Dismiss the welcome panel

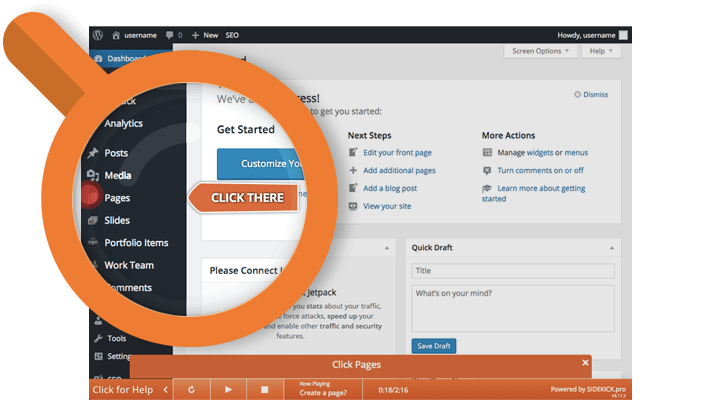[591, 94]
